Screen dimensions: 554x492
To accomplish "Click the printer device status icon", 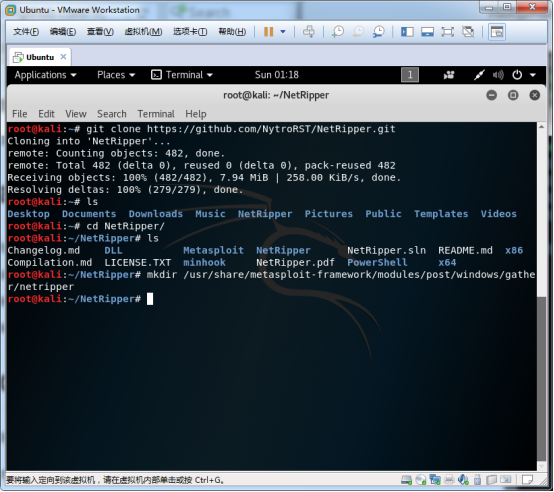I will pyautogui.click(x=449, y=480).
